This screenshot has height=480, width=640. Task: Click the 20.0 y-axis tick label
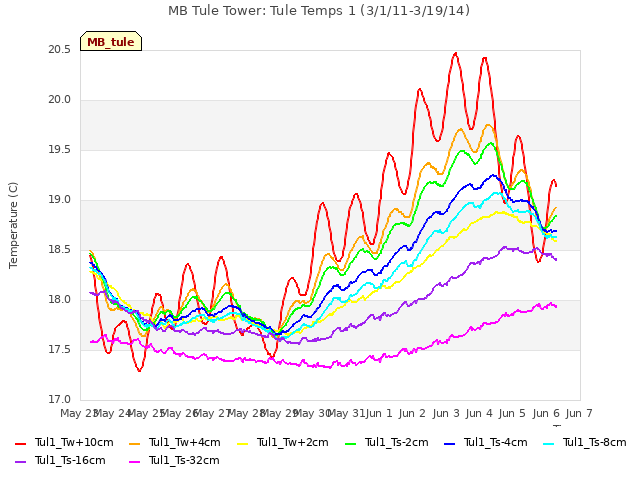pos(60,100)
